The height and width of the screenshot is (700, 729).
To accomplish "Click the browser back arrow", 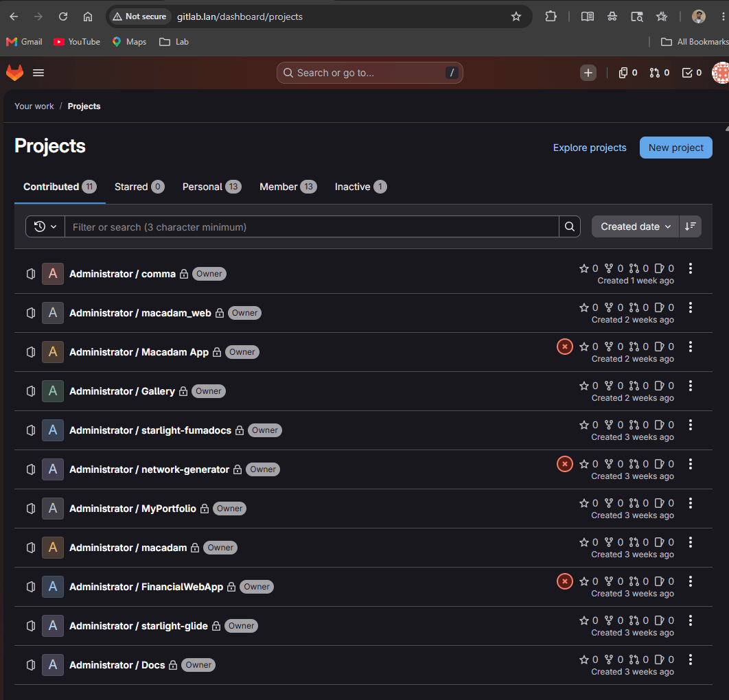I will [14, 16].
